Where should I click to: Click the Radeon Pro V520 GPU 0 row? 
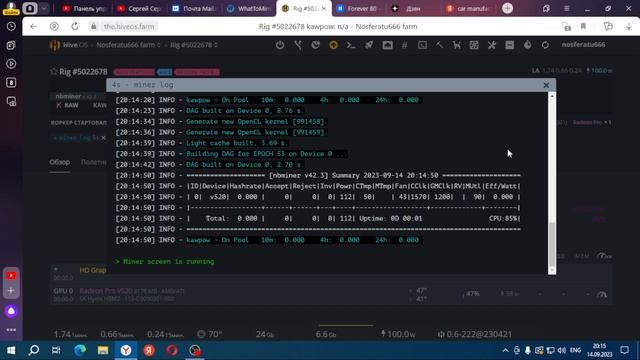coord(331,294)
